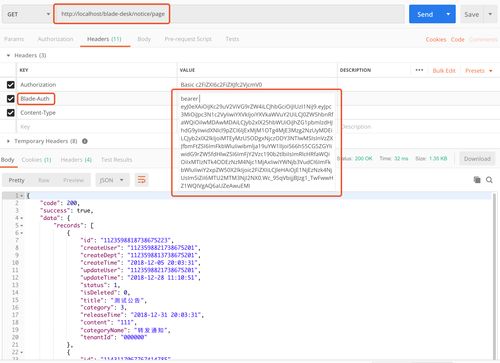
Task: Click the 200 OK status text
Action: [363, 158]
